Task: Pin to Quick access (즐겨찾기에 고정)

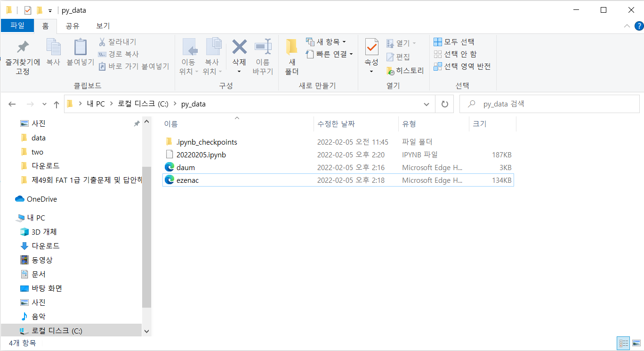Action: (23, 57)
